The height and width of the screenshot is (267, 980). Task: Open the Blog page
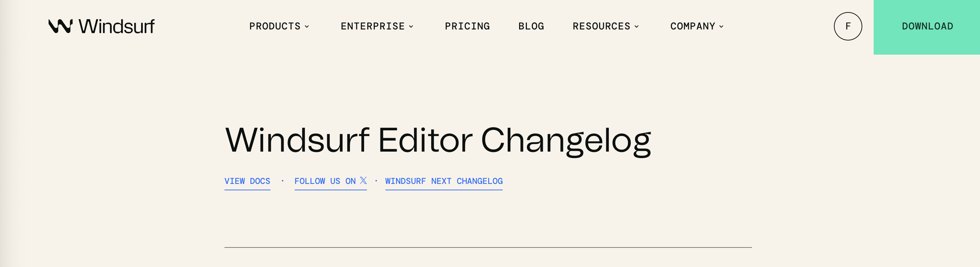(x=531, y=26)
